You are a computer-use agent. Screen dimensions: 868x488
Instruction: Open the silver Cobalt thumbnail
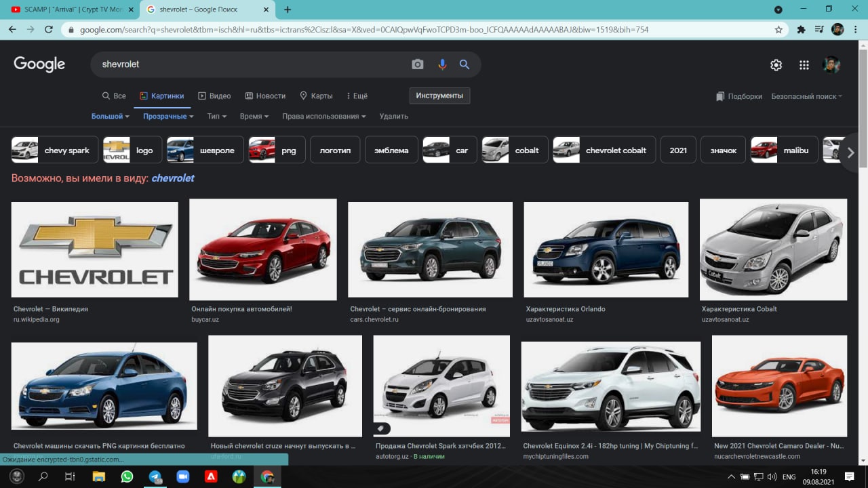tap(773, 249)
